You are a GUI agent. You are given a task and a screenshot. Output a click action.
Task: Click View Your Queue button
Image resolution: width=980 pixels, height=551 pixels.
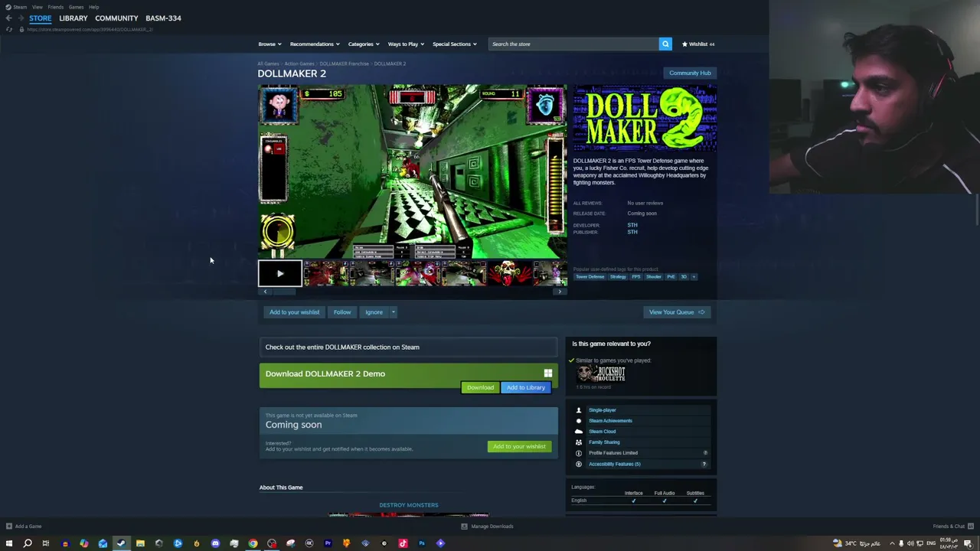click(x=677, y=312)
